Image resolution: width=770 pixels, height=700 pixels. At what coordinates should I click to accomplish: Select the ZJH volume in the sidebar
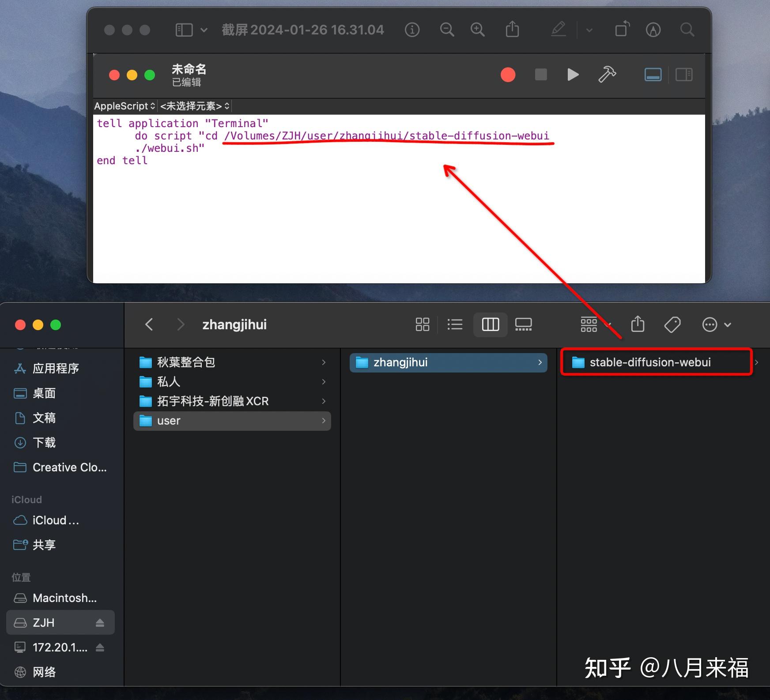click(x=60, y=623)
